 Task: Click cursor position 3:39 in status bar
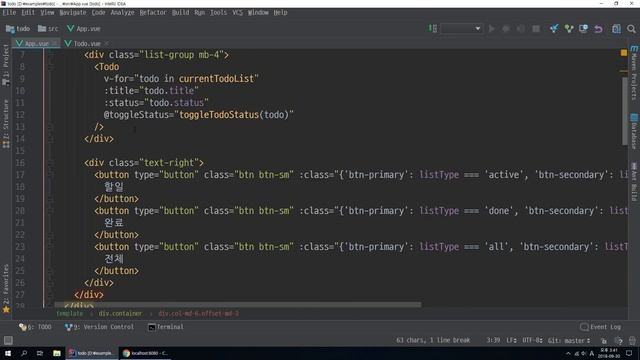pos(493,340)
